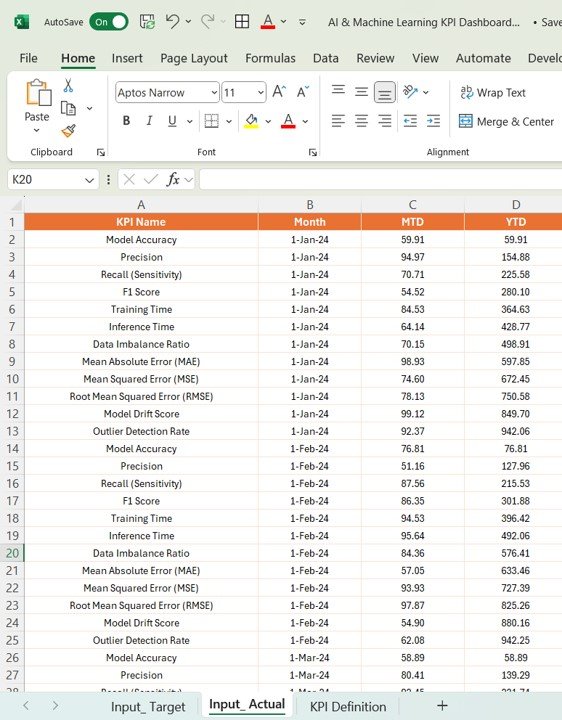This screenshot has width=562, height=720.
Task: Click the Undo arrow icon
Action: point(173,21)
